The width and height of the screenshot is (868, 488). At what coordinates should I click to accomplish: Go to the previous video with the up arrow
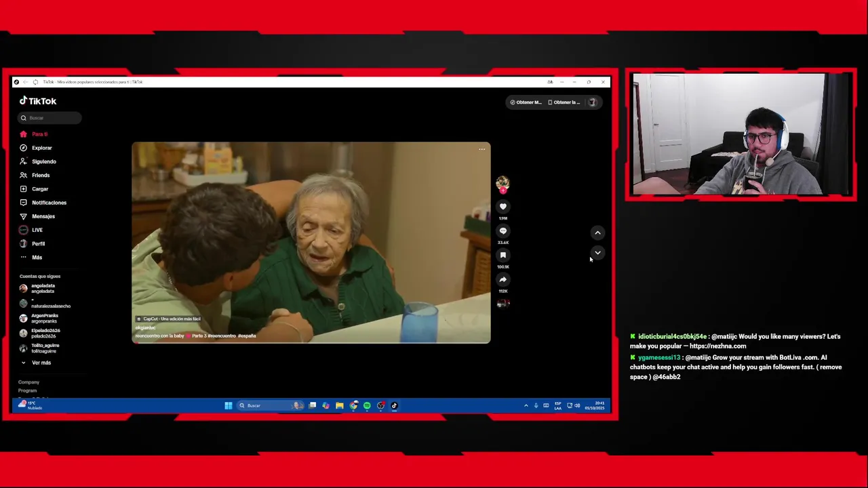tap(597, 232)
